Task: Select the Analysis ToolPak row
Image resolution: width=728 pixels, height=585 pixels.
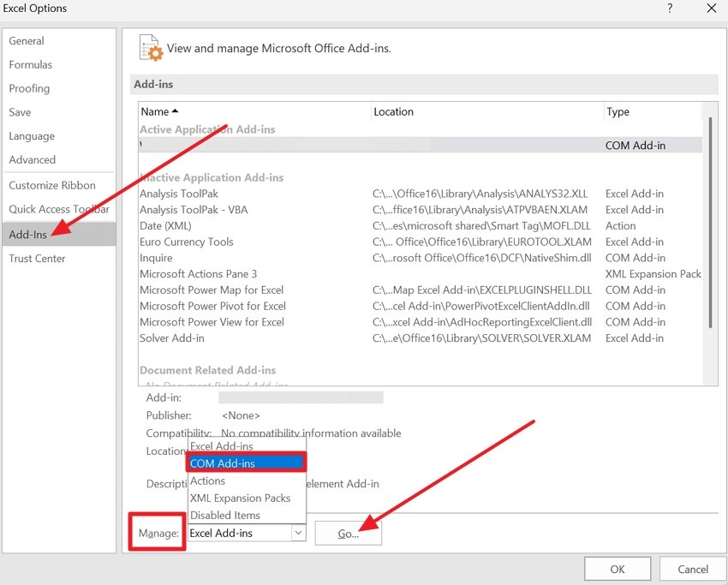Action: point(421,194)
